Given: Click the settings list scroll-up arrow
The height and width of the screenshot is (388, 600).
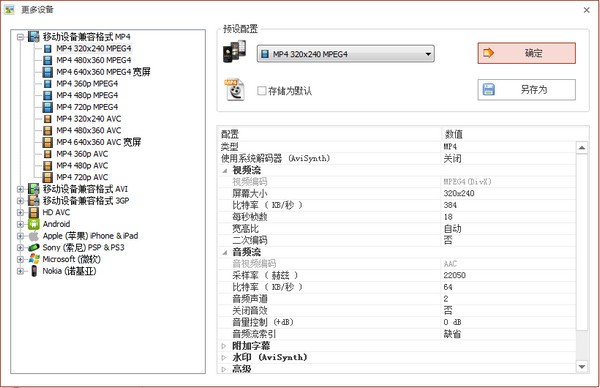Looking at the screenshot, I should click(x=582, y=148).
